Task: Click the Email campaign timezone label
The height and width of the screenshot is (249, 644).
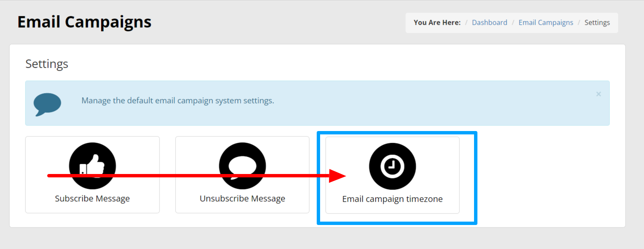Action: pyautogui.click(x=393, y=199)
